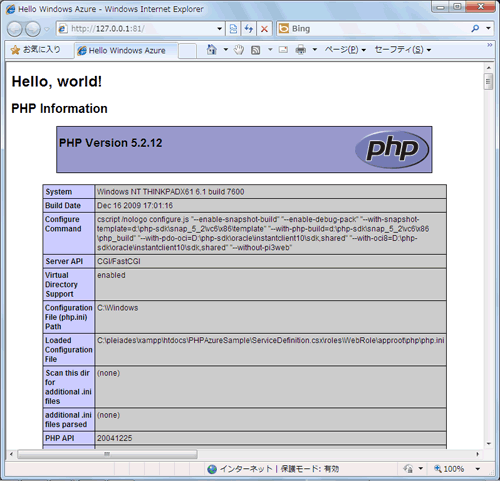
Task: Click the "CGI/FastCGI" Server API value
Action: click(x=119, y=261)
